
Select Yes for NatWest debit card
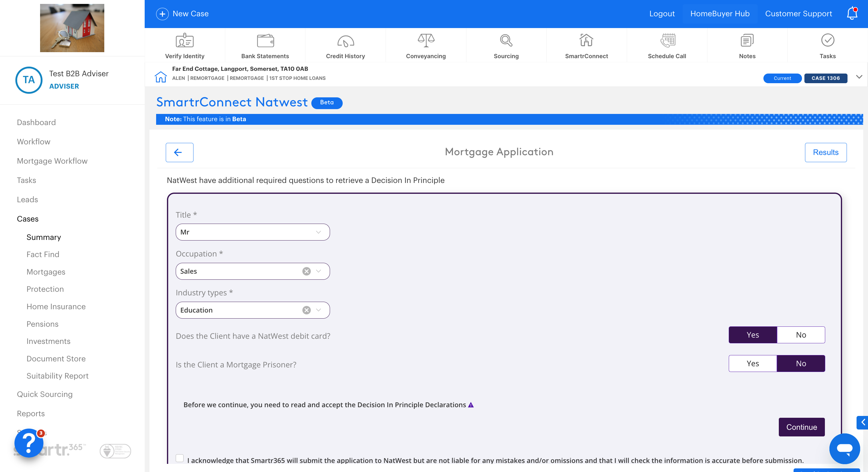pos(753,335)
